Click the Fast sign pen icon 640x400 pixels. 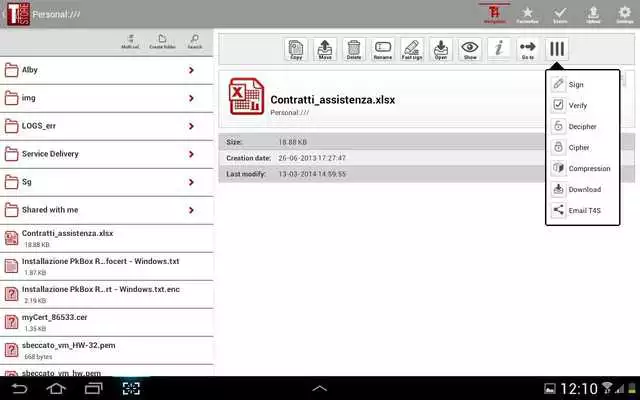tap(412, 49)
